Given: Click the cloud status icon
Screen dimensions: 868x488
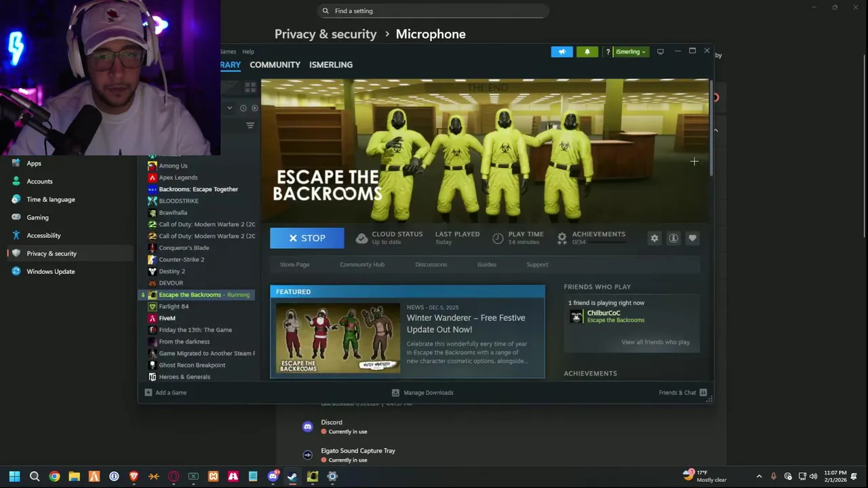Looking at the screenshot, I should (x=362, y=238).
